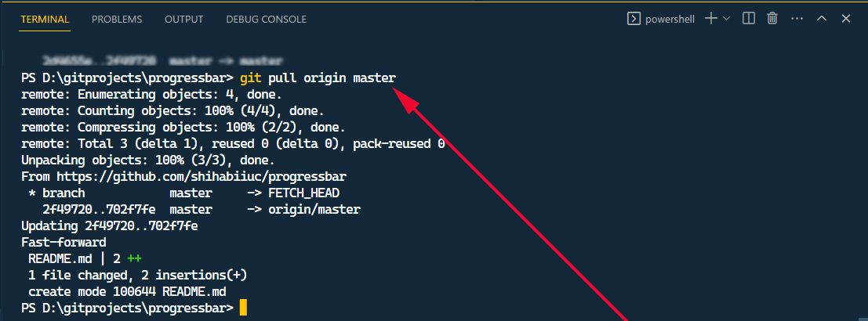Select the DEBUG CONSOLE tab
The width and height of the screenshot is (868, 321).
pyautogui.click(x=266, y=19)
